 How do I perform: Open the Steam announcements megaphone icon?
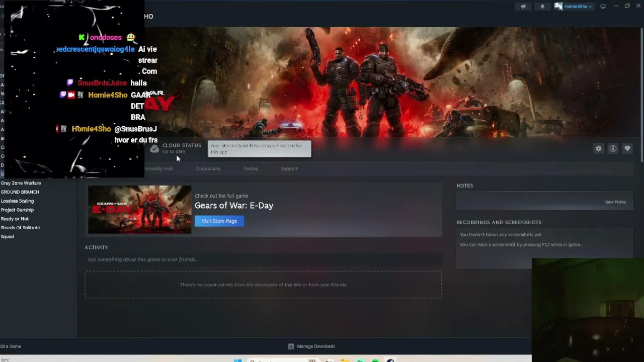[x=523, y=7]
